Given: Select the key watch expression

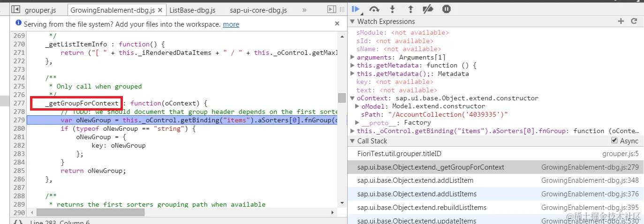Looking at the screenshot, I should coord(395,82).
